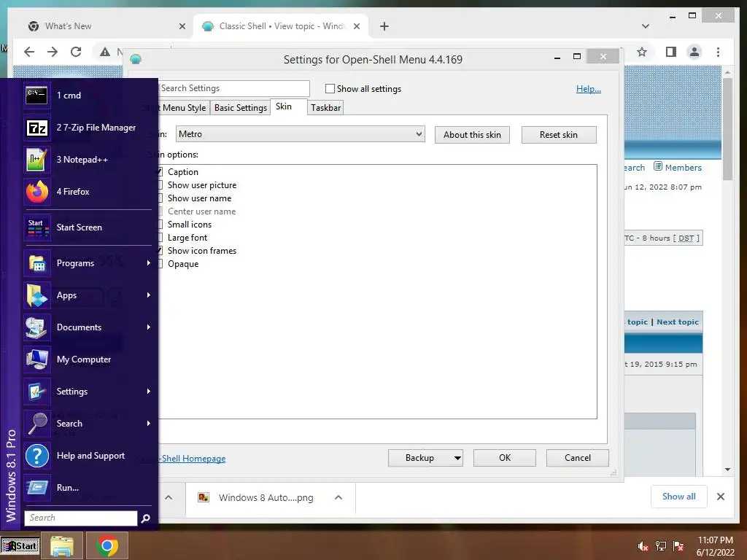Open Help and Support icon

click(x=36, y=456)
